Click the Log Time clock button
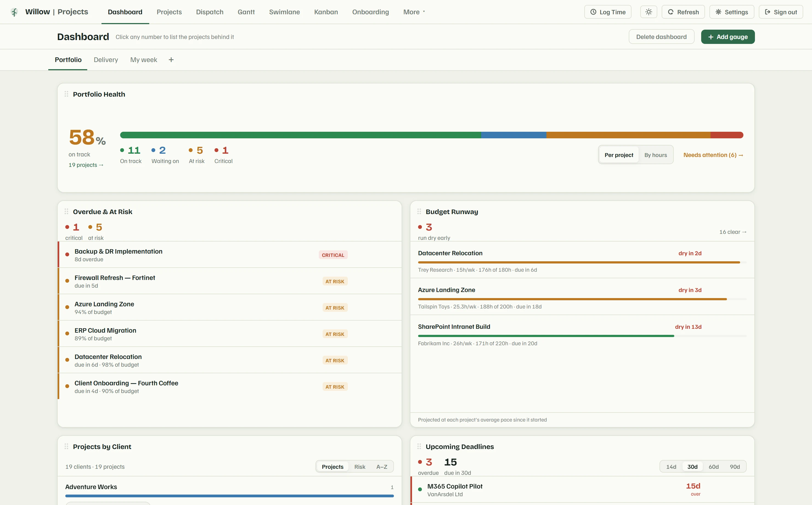The height and width of the screenshot is (505, 812). [x=608, y=12]
